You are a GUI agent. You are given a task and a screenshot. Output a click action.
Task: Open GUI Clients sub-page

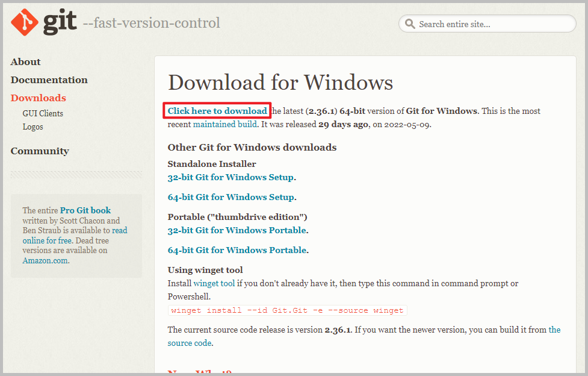(x=43, y=113)
